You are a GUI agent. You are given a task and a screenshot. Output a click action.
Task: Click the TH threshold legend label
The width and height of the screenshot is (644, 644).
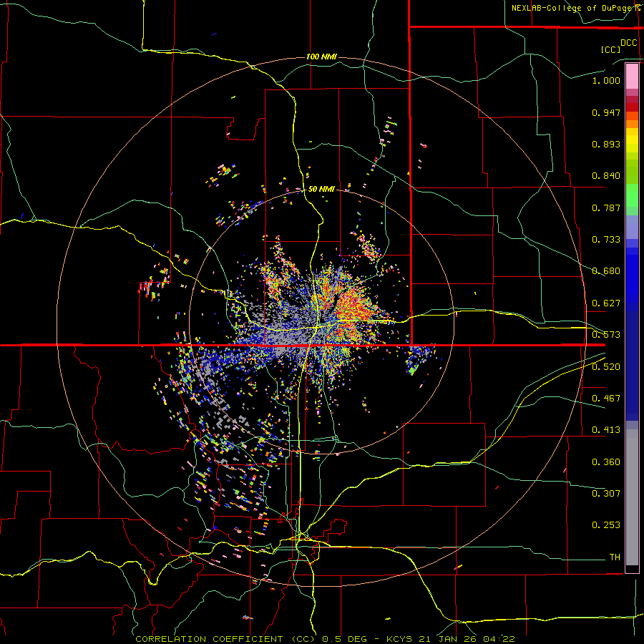pos(615,557)
